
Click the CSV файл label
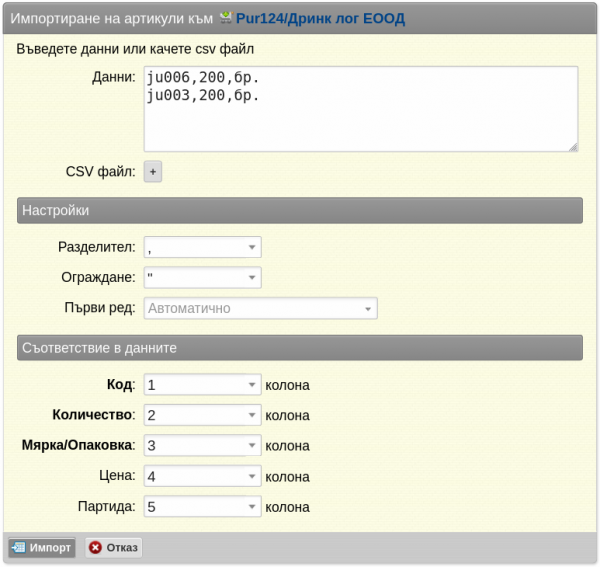(x=100, y=172)
